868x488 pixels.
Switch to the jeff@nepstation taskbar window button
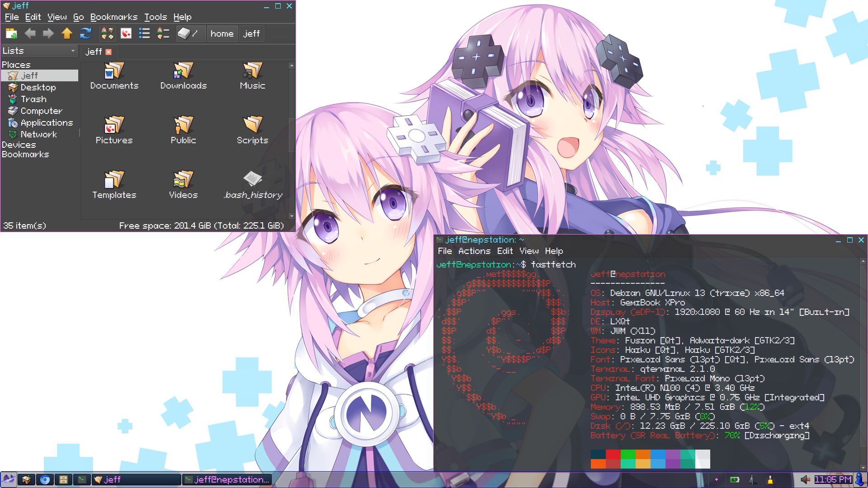pyautogui.click(x=227, y=480)
